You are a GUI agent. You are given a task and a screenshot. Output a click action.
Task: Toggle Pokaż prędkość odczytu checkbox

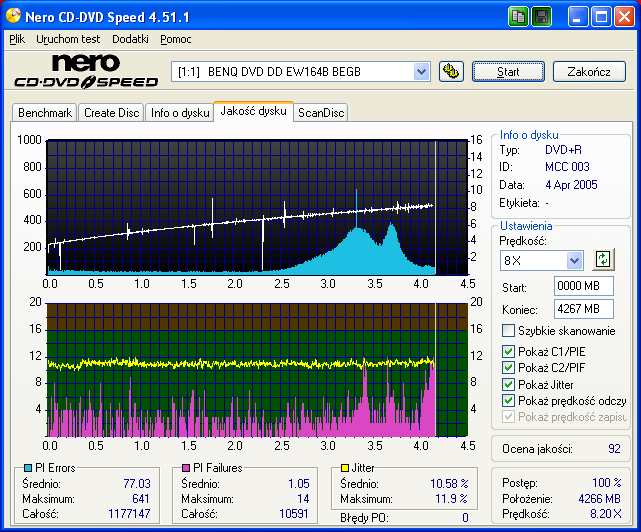pyautogui.click(x=508, y=401)
